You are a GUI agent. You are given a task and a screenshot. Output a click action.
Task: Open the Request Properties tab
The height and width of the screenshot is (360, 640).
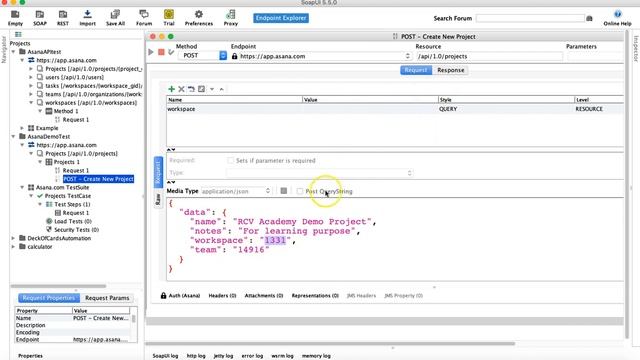(x=49, y=298)
